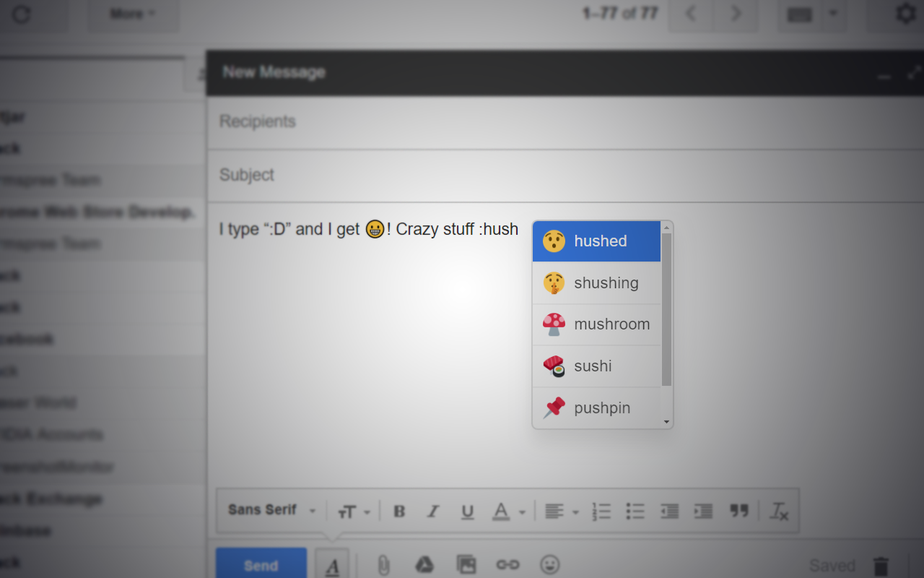Discard the draft with trash icon
The width and height of the screenshot is (924, 578).
point(881,566)
